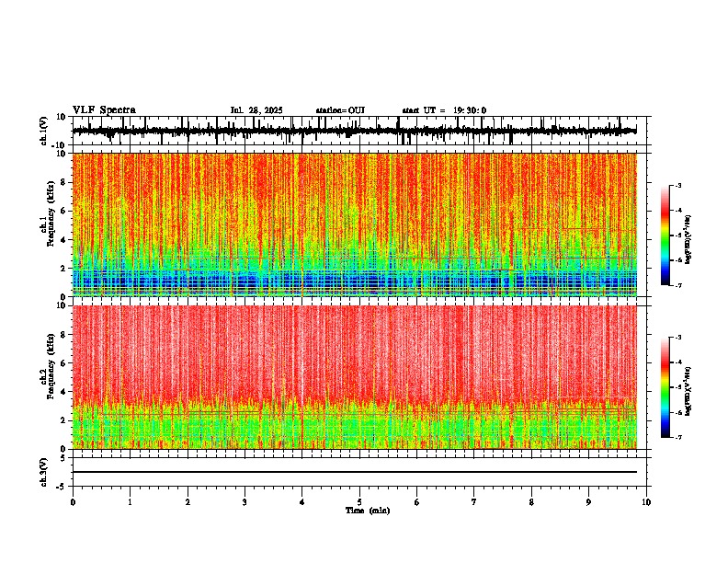Click the "5" tick on ch.3 voltage axis
This screenshot has width=728, height=563.
63,458
